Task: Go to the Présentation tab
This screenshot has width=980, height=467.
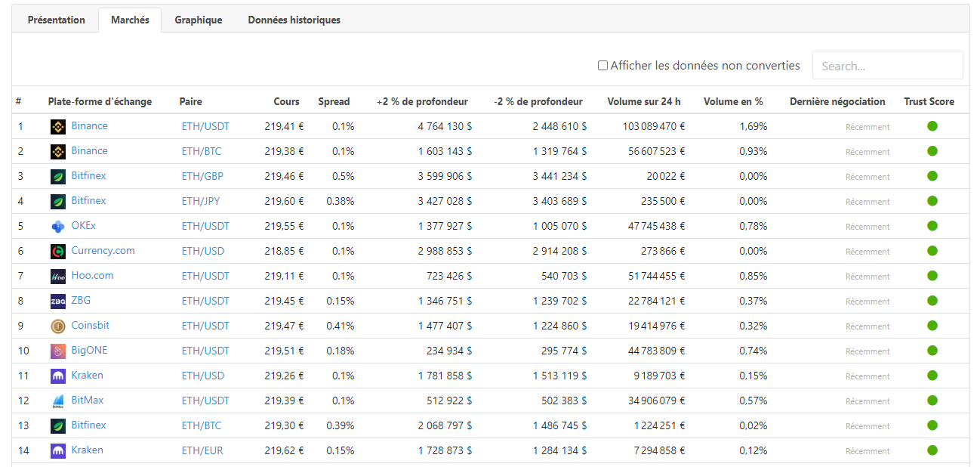Action: click(57, 20)
